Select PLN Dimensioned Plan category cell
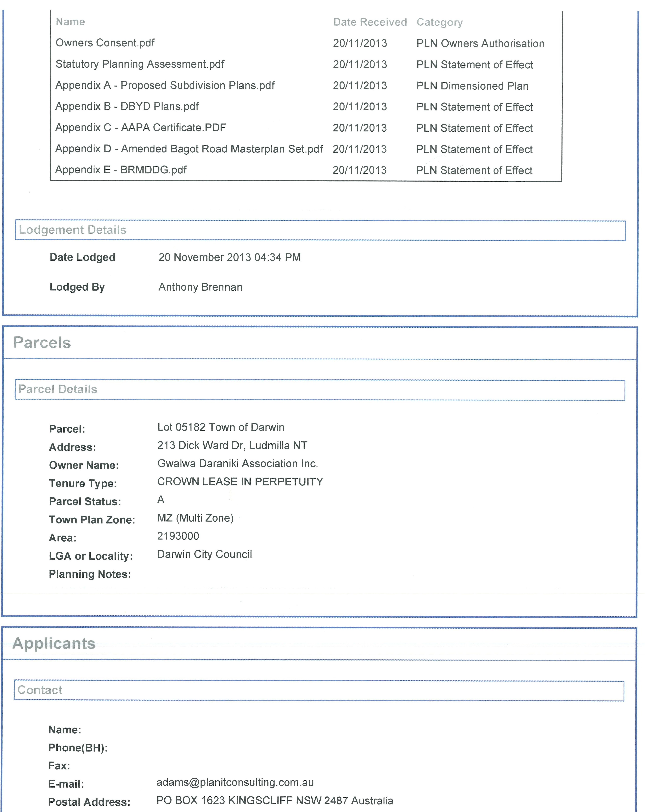The height and width of the screenshot is (812, 645). pyautogui.click(x=472, y=86)
